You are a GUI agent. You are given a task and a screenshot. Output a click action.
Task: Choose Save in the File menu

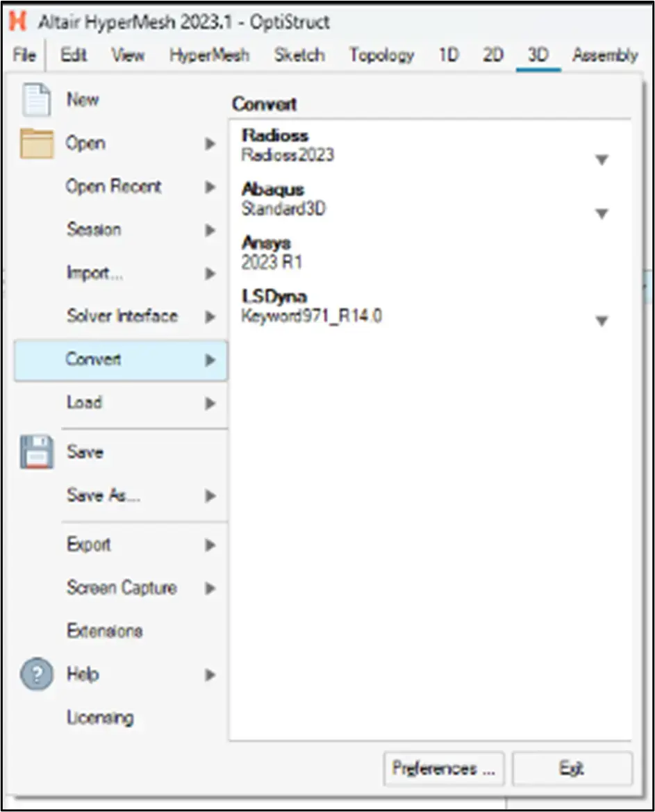point(85,452)
